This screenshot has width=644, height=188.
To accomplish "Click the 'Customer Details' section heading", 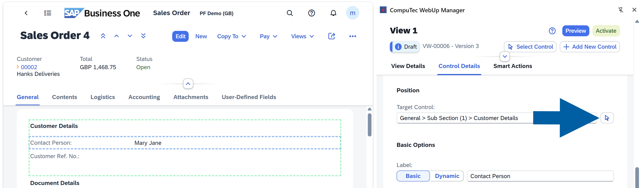I will (54, 126).
